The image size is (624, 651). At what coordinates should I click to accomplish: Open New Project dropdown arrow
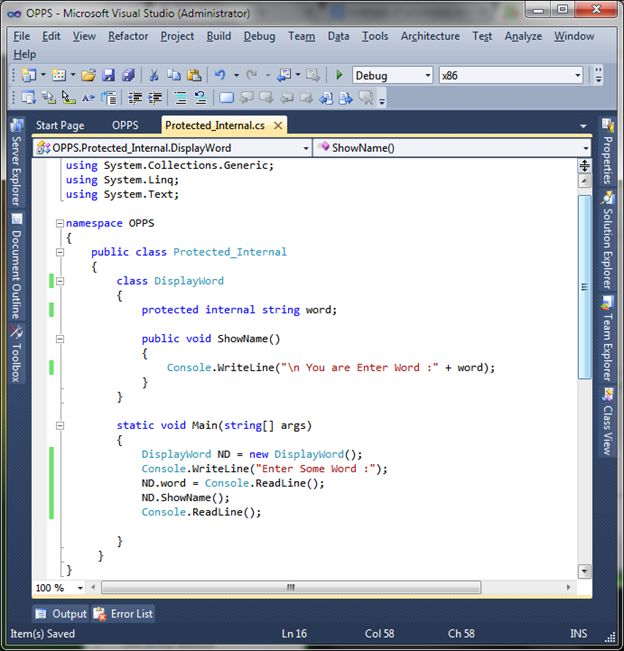[x=43, y=75]
